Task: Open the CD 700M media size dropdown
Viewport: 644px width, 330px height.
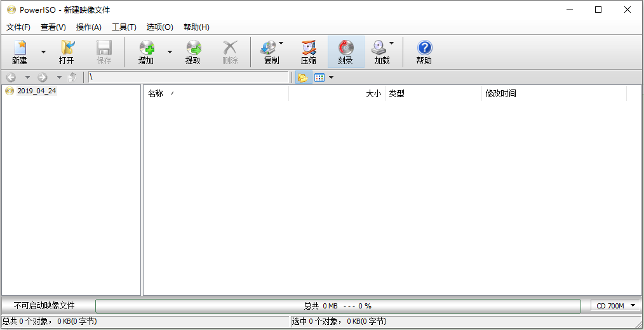Action: click(615, 306)
